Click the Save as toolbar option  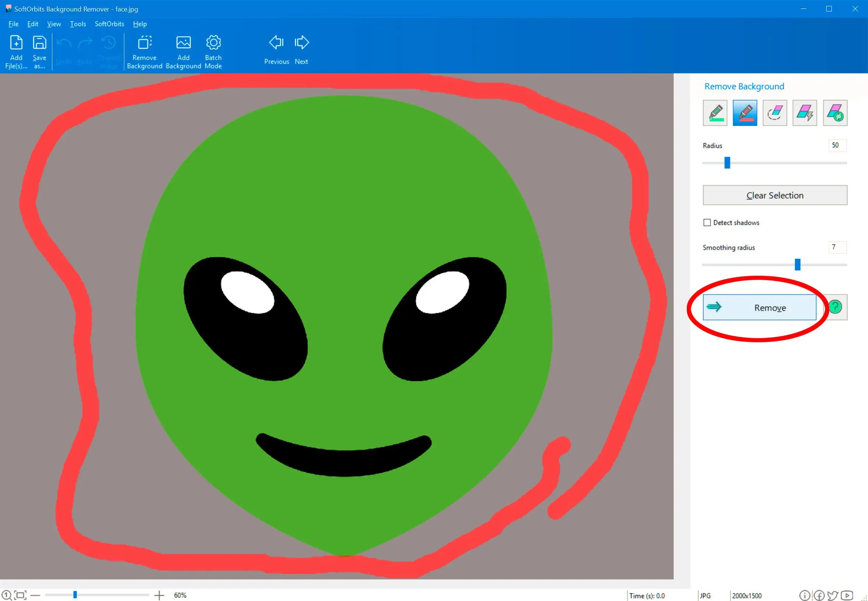click(x=39, y=51)
